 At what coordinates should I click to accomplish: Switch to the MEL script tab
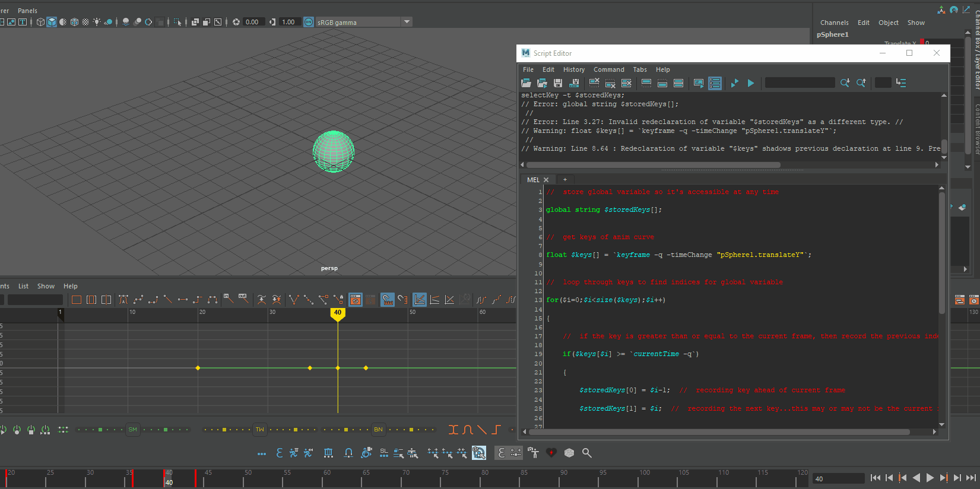(533, 180)
